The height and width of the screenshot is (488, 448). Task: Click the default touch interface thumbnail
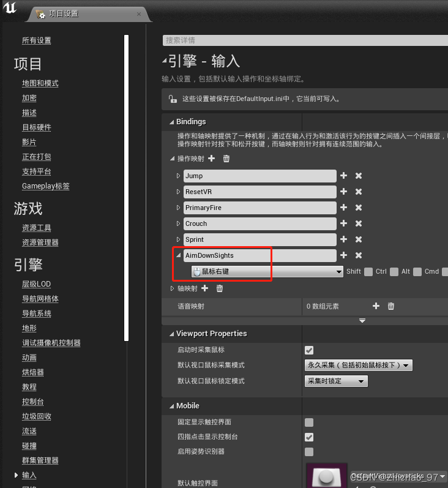(x=327, y=476)
